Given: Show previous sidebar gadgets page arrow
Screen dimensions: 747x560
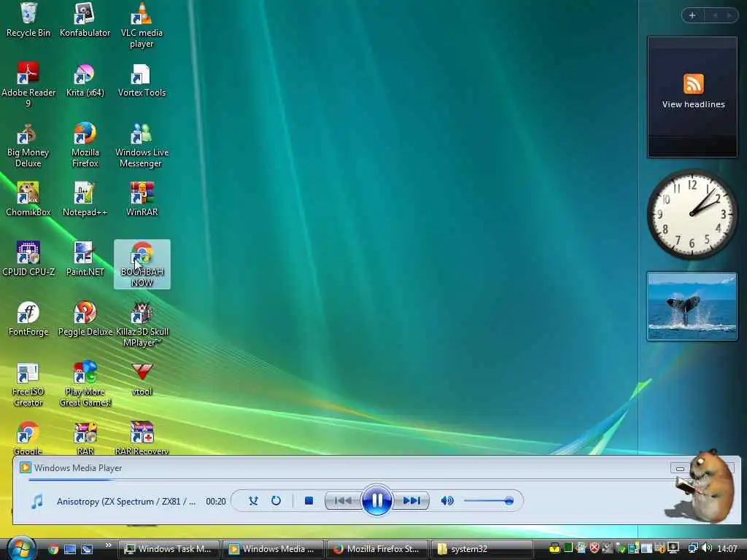Looking at the screenshot, I should pos(715,15).
